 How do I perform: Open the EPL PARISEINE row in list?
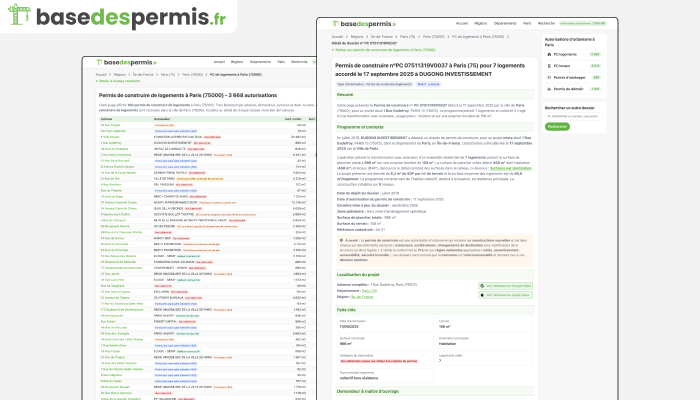coord(207,184)
